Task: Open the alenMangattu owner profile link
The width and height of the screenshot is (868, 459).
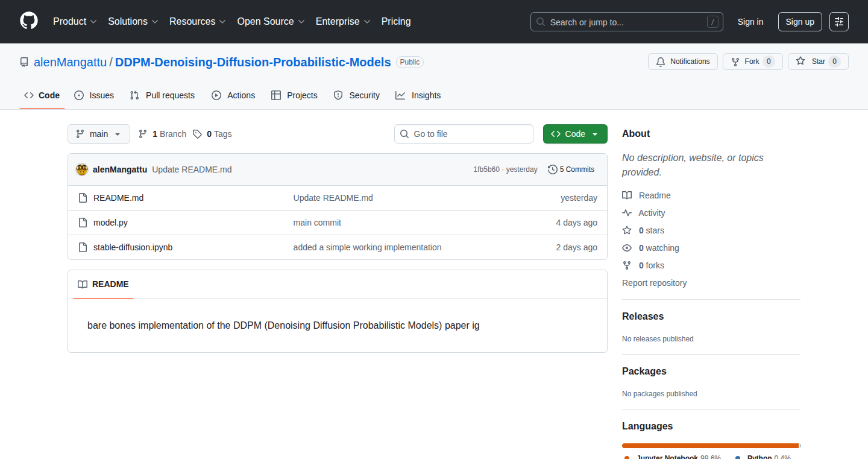Action: [x=70, y=62]
